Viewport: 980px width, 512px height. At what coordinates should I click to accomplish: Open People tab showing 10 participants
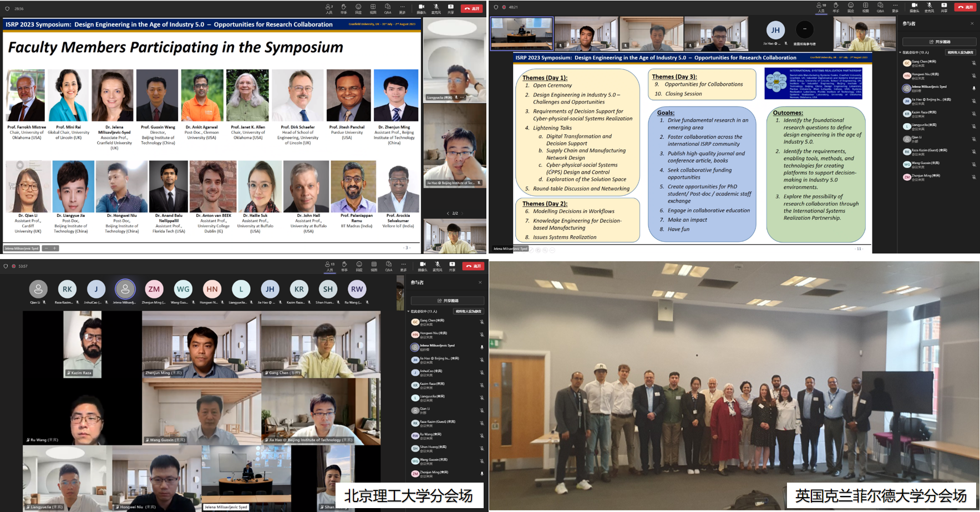(821, 7)
